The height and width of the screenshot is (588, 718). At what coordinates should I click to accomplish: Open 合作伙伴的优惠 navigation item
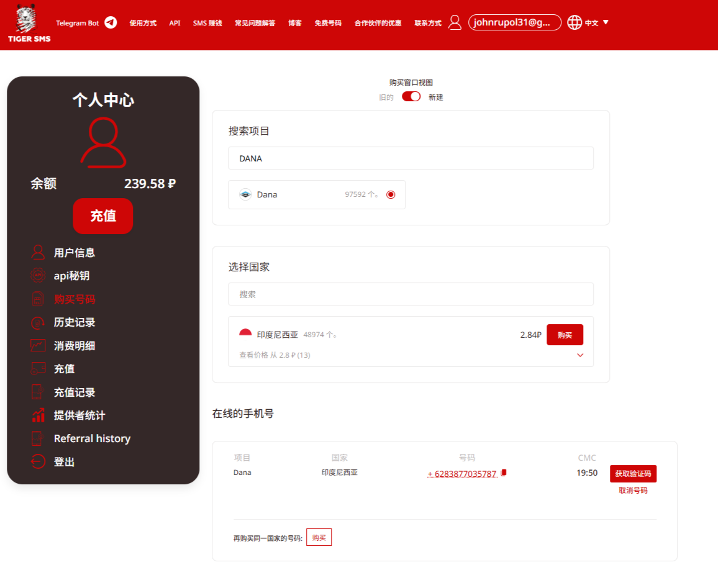coord(378,23)
